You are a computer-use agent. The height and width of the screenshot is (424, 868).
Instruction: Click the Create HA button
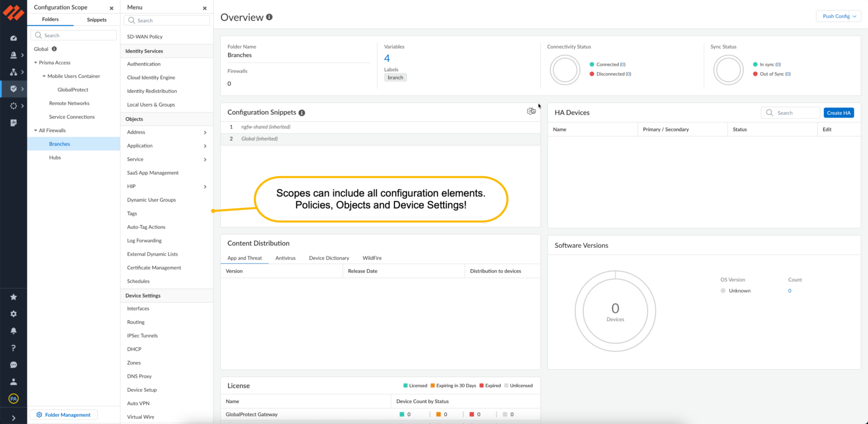[839, 112]
